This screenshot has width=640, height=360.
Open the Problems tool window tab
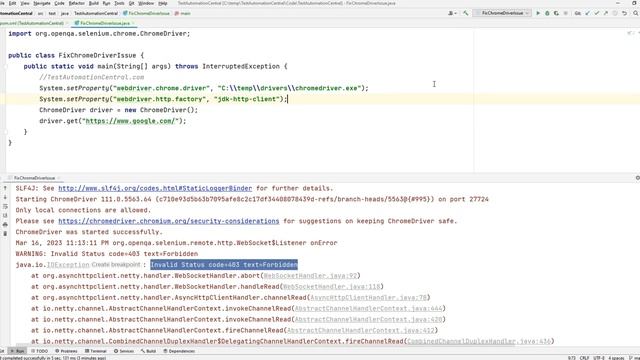pos(66,351)
